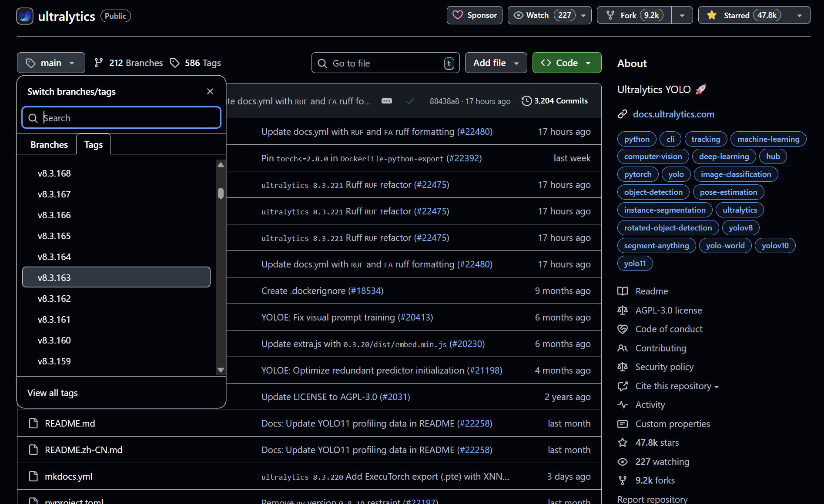
Task: Open pull request #22392 link
Action: (x=464, y=158)
